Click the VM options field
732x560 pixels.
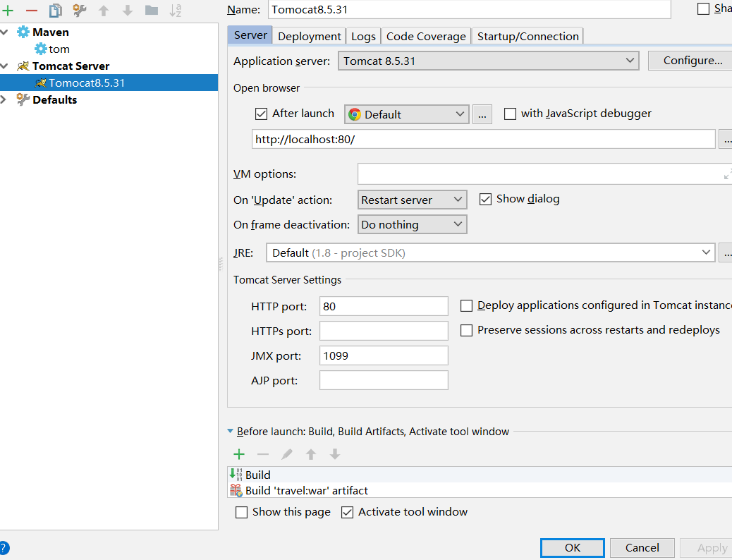pos(539,174)
